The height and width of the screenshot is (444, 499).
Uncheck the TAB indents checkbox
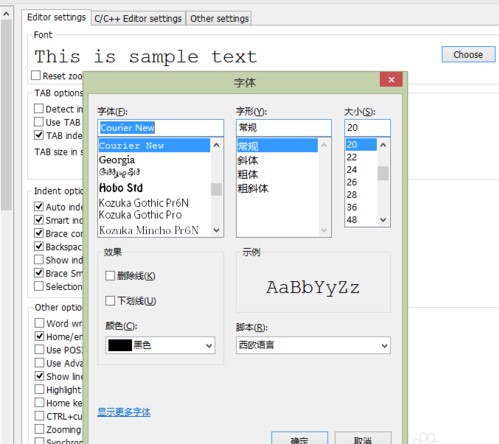(x=39, y=135)
